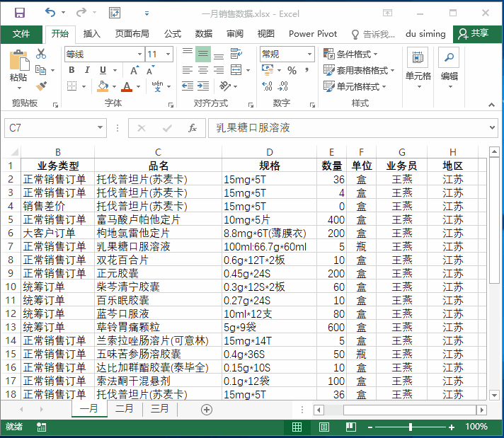Open the Cells (单元格) group
504x438 pixels.
point(418,68)
